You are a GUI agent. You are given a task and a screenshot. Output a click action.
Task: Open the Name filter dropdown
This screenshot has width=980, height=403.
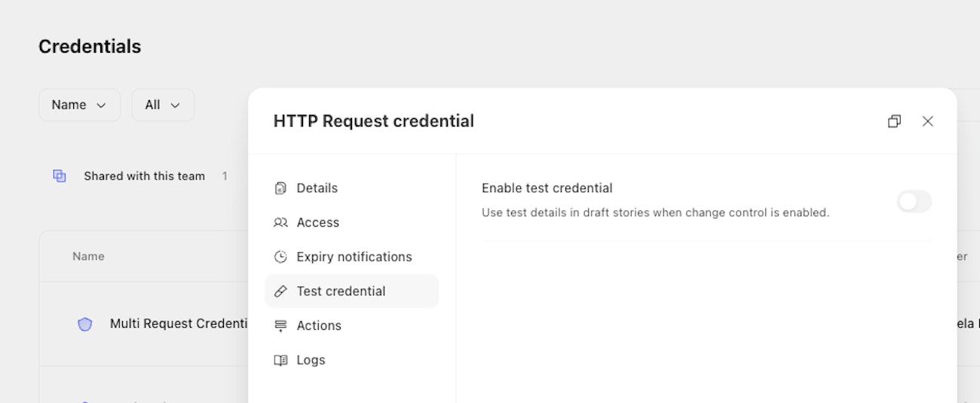[79, 105]
